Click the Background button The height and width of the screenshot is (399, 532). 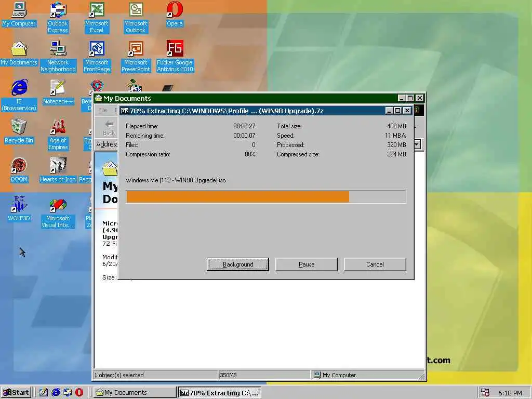[x=238, y=264]
